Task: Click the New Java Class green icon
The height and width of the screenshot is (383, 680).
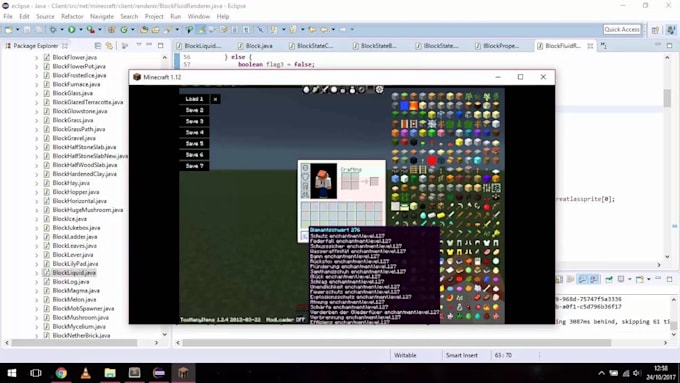Action: coord(124,29)
